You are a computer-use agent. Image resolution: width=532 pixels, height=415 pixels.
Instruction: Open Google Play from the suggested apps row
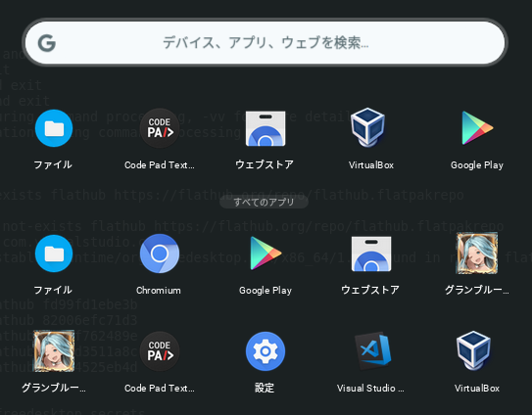pos(477,128)
